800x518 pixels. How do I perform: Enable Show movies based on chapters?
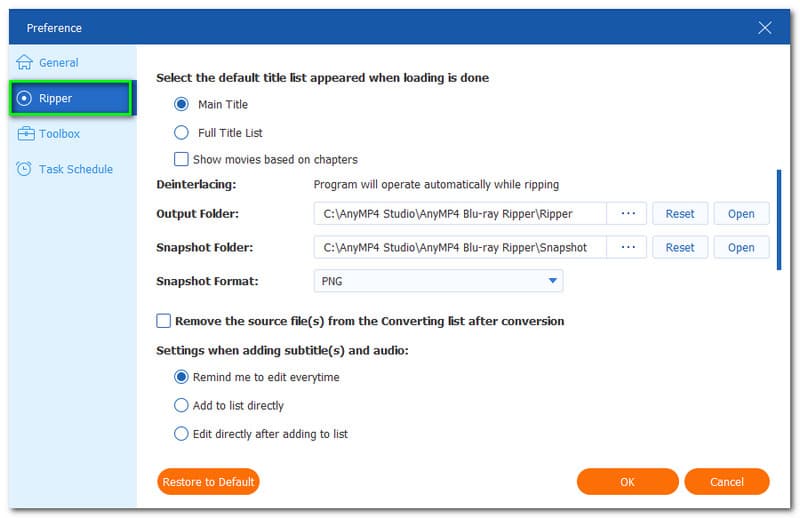point(181,159)
